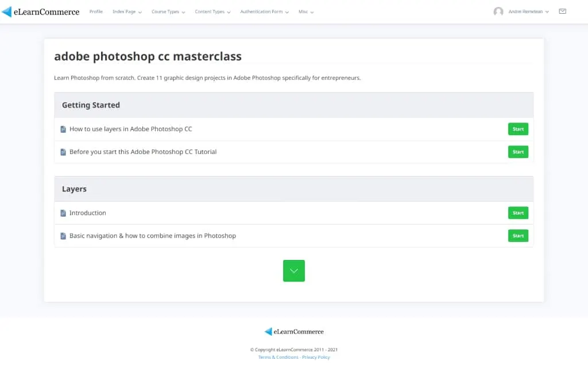
Task: Click adobe photoshop cc masterclass heading
Action: pos(148,56)
